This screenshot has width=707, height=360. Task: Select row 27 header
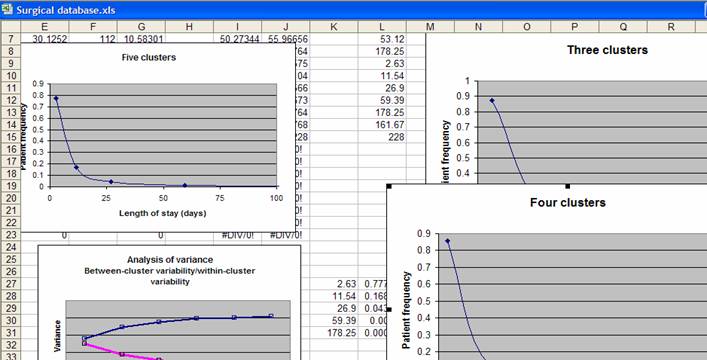10,283
